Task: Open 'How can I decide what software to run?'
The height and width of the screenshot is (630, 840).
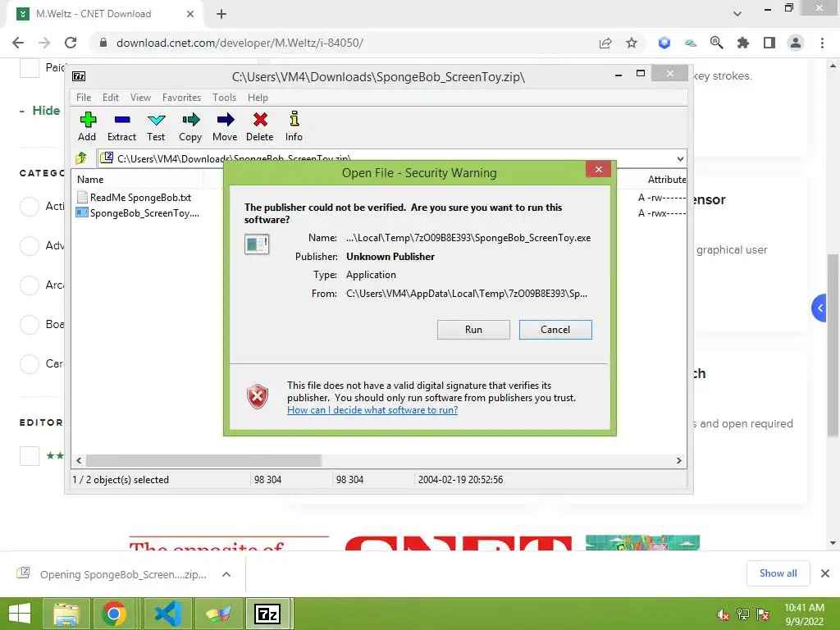Action: coord(372,410)
